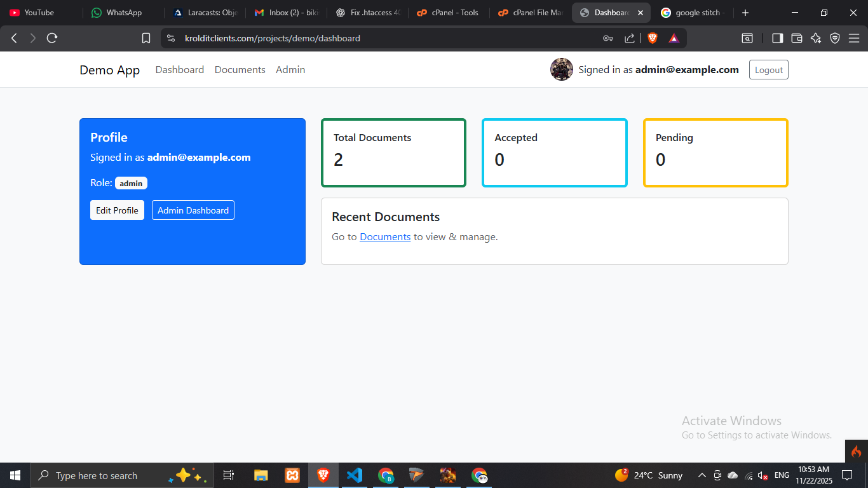
Task: Expand hidden system tray icons chevron
Action: click(702, 475)
